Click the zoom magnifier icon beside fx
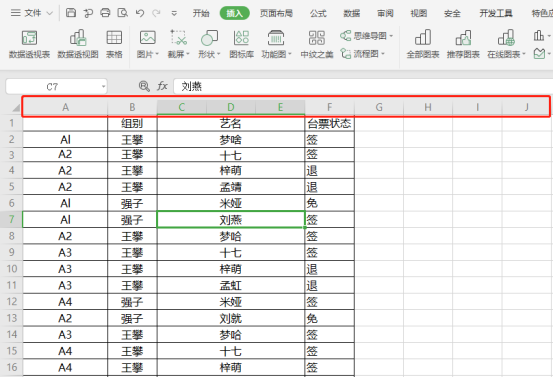This screenshot has width=554, height=378. (x=144, y=86)
